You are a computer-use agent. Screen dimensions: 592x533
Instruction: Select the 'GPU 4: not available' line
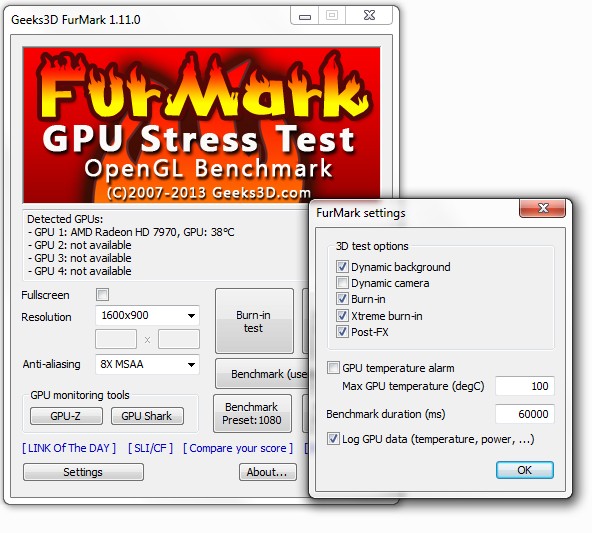coord(80,271)
